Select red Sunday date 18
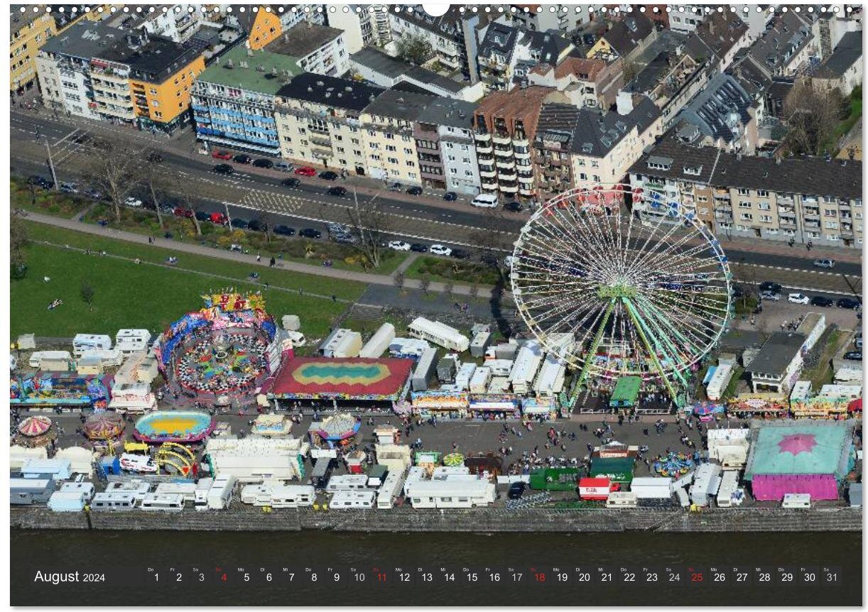868x612 pixels. 539,577
